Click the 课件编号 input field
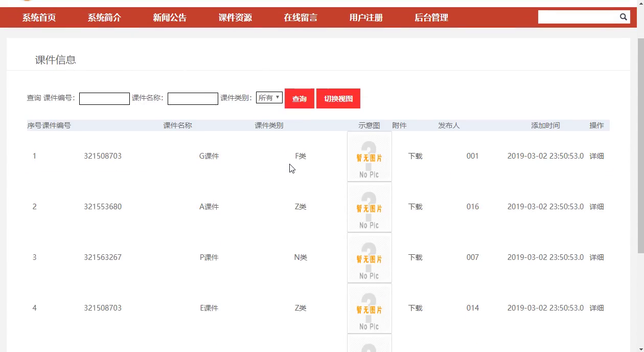Viewport: 644px width, 352px height. coord(104,98)
